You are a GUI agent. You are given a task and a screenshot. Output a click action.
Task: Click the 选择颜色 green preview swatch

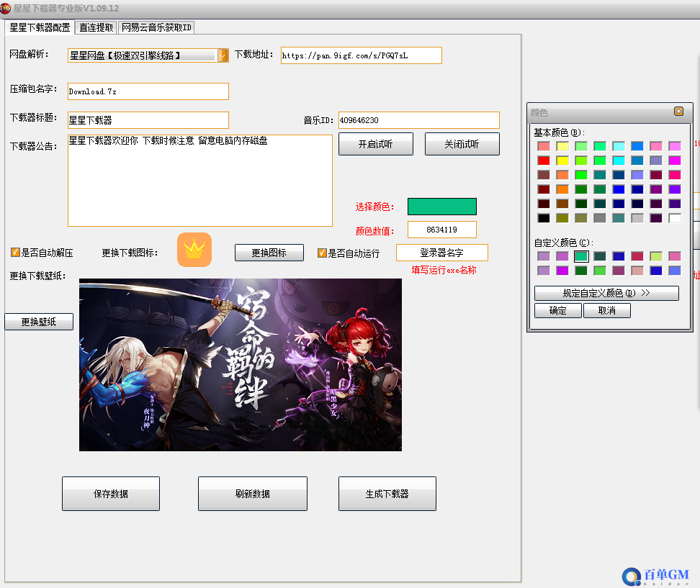coord(442,207)
